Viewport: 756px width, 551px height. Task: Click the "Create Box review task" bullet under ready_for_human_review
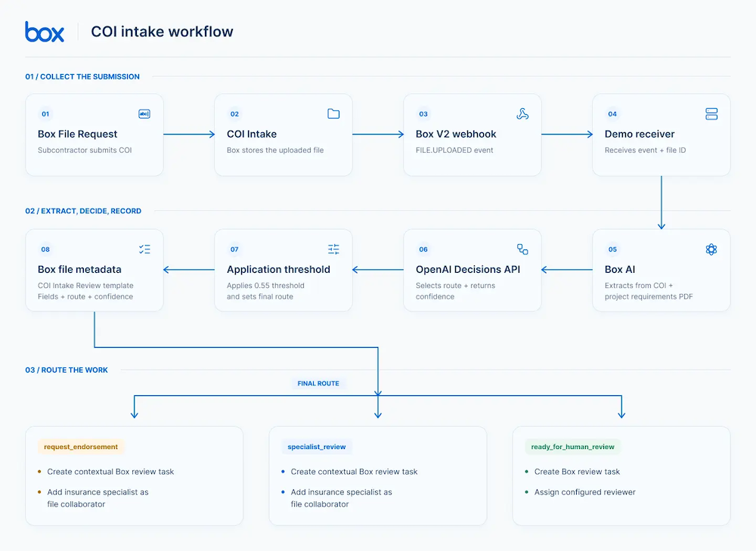pos(577,472)
